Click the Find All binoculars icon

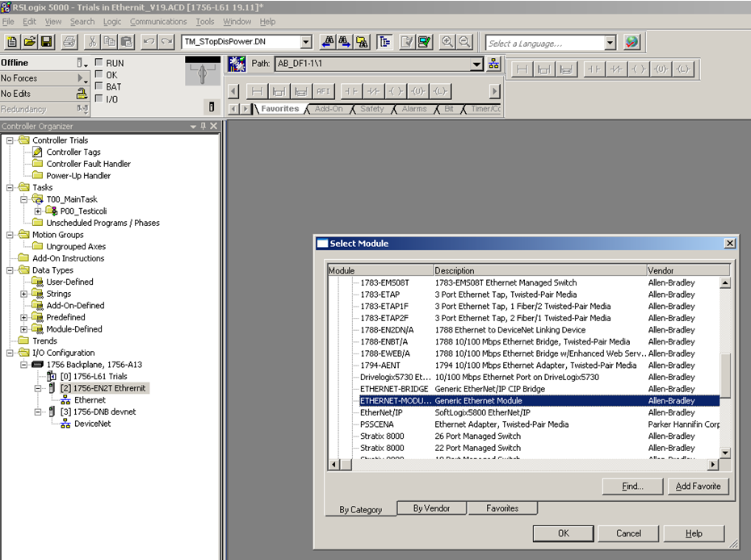point(362,42)
